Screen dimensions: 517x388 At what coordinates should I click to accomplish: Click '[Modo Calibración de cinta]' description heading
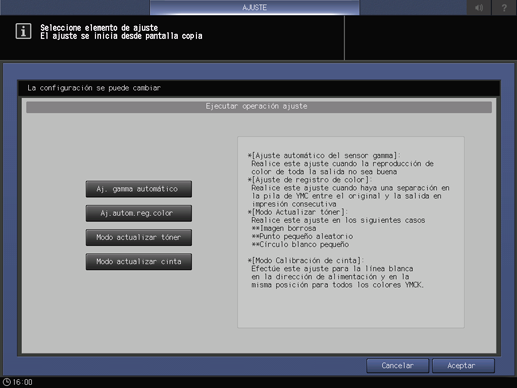(x=306, y=261)
